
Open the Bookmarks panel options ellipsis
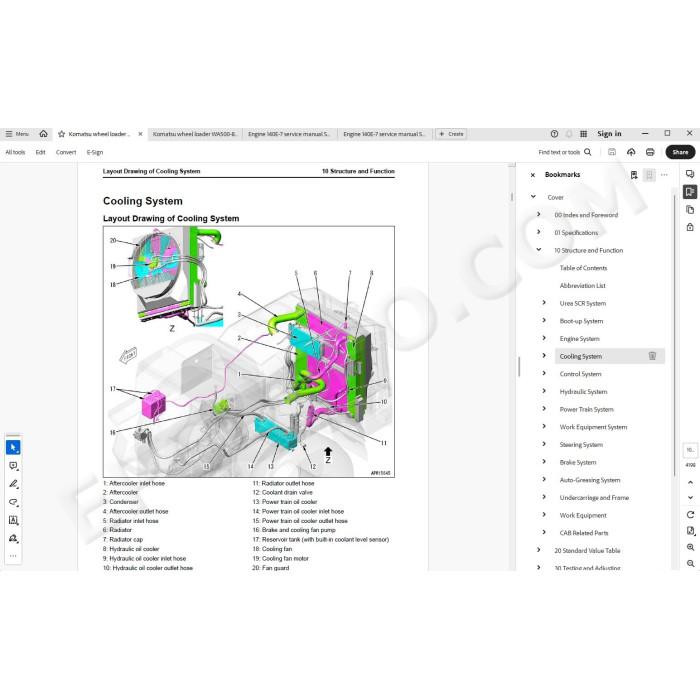click(x=664, y=175)
